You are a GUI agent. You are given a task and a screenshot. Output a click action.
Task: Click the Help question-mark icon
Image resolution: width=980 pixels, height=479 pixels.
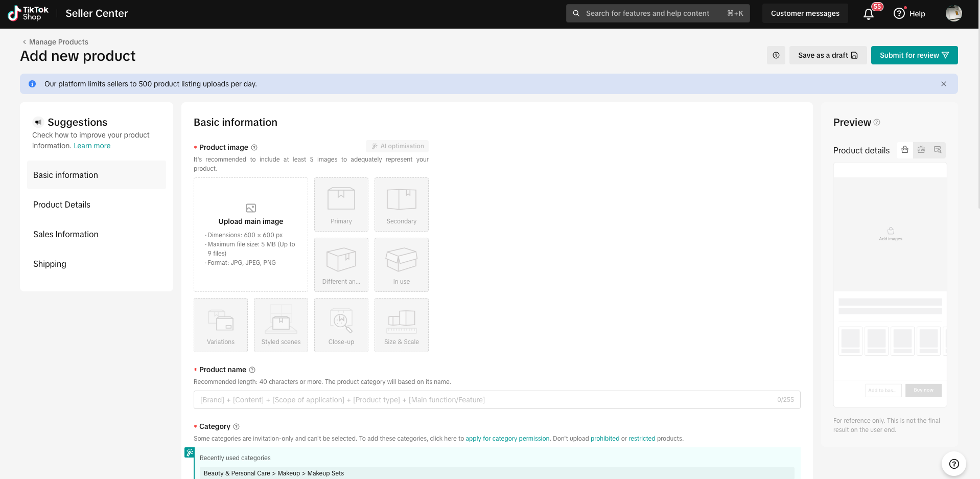point(899,14)
